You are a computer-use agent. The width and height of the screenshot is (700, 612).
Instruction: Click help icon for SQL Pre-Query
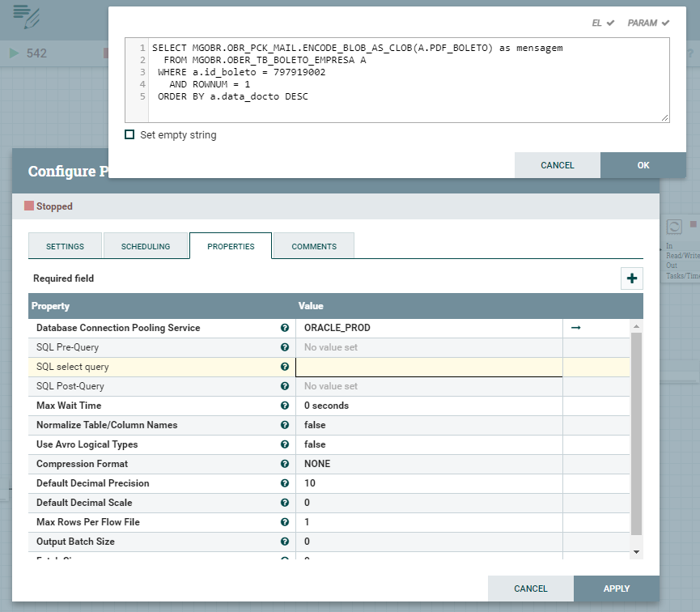[284, 347]
